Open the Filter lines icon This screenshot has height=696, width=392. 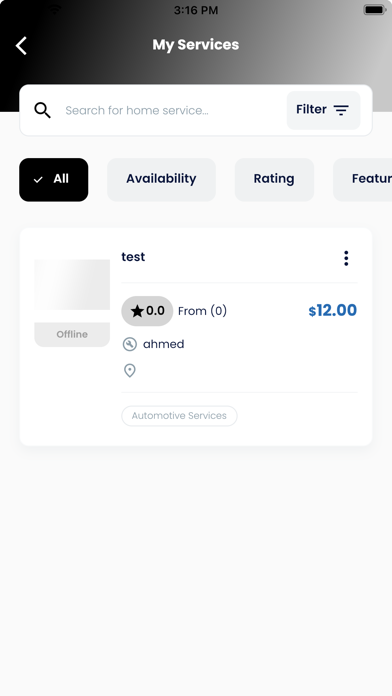pos(341,110)
